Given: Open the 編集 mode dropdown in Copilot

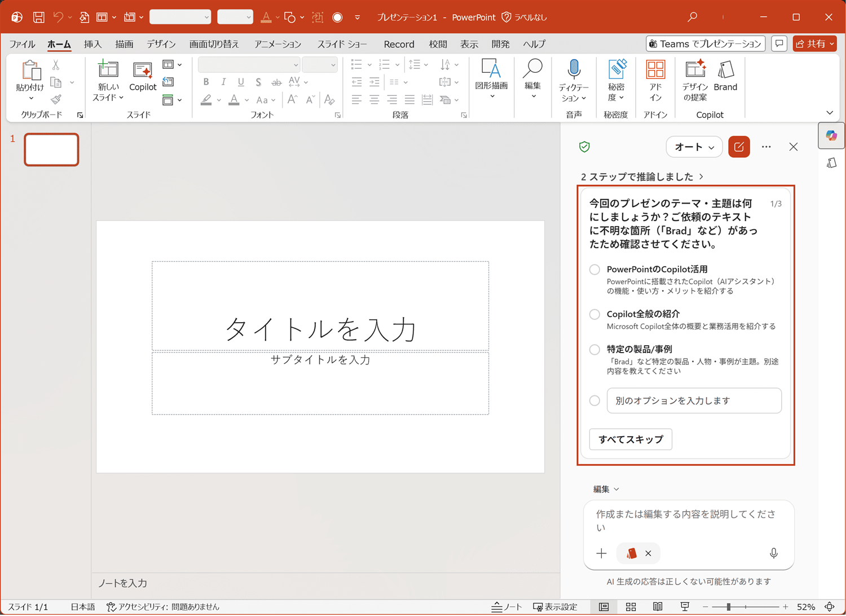Looking at the screenshot, I should coord(606,489).
